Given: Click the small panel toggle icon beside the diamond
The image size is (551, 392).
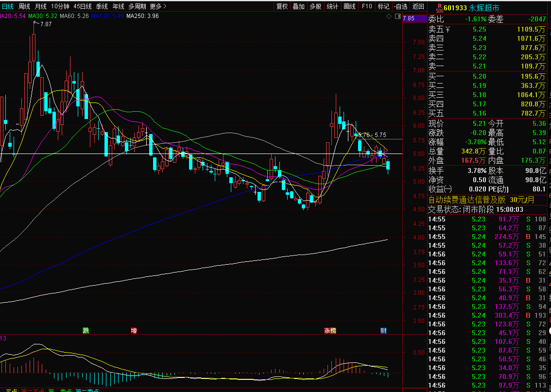Looking at the screenshot, I should pyautogui.click(x=398, y=17).
